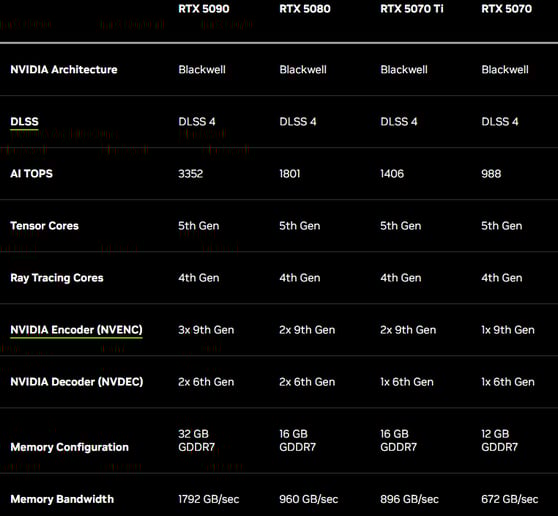Select the 32 GB GDDR7 memory cell
The height and width of the screenshot is (516, 558).
coord(197,440)
